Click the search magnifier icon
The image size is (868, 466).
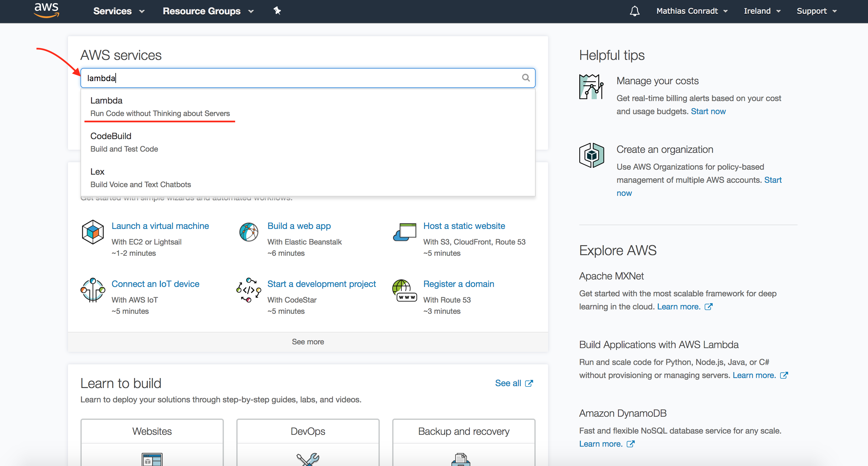coord(526,78)
